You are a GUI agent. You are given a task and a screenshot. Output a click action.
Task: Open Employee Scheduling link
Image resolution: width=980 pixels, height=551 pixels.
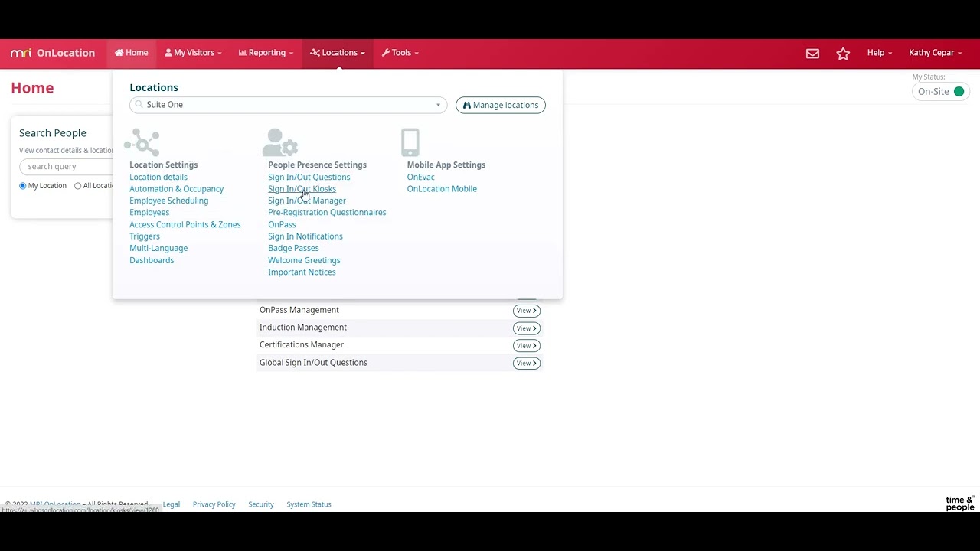(x=168, y=201)
